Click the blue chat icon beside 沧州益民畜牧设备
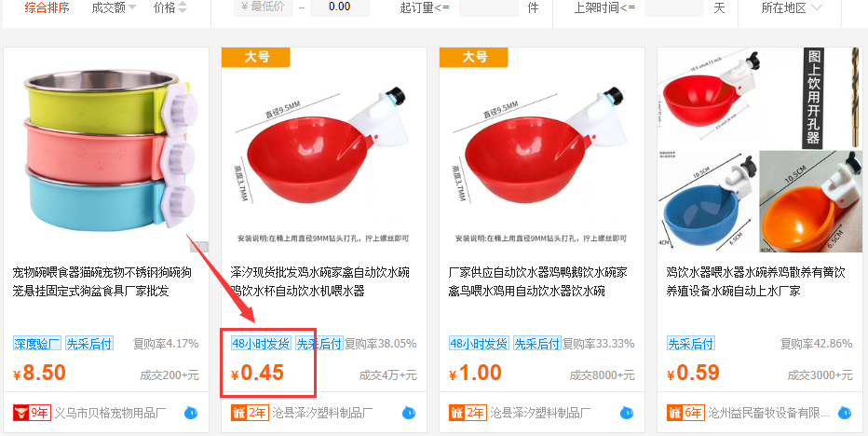This screenshot has height=436, width=868. pyautogui.click(x=845, y=413)
